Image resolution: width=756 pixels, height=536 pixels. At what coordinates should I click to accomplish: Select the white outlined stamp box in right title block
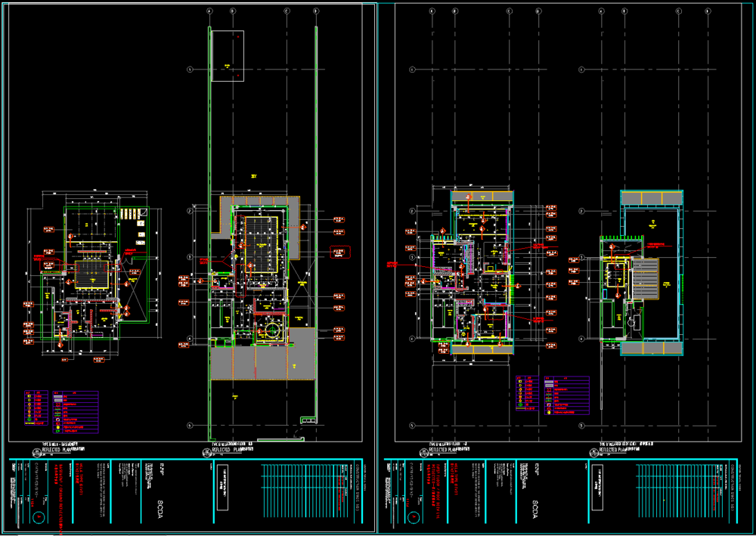coord(597,488)
